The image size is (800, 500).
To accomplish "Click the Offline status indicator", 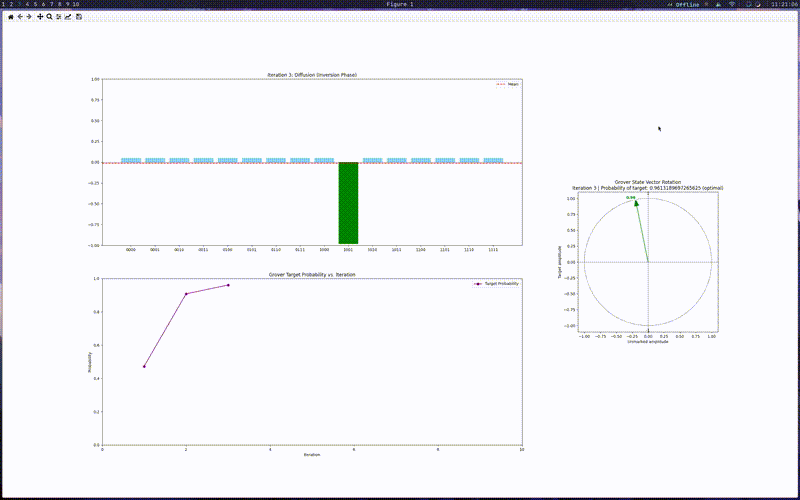I will [686, 5].
